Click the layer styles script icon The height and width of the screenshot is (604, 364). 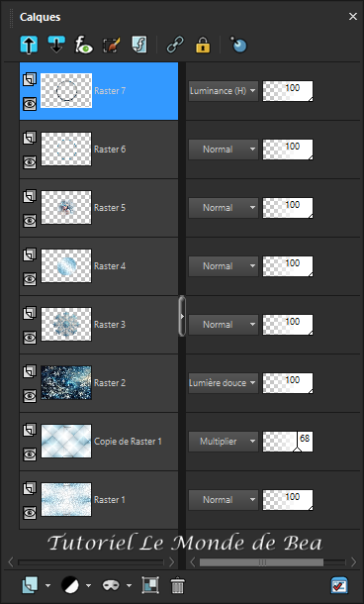(x=139, y=46)
